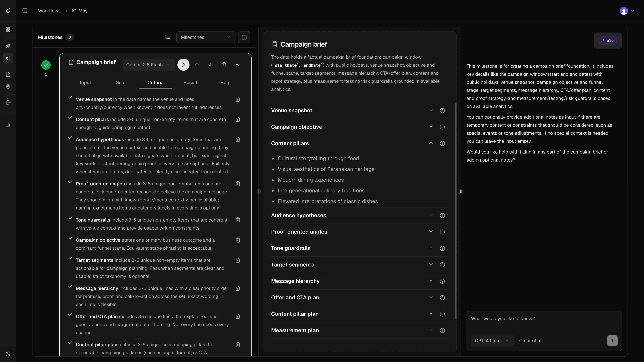
Task: Move Campaign brief milestone up with arrow
Action: coord(197,65)
